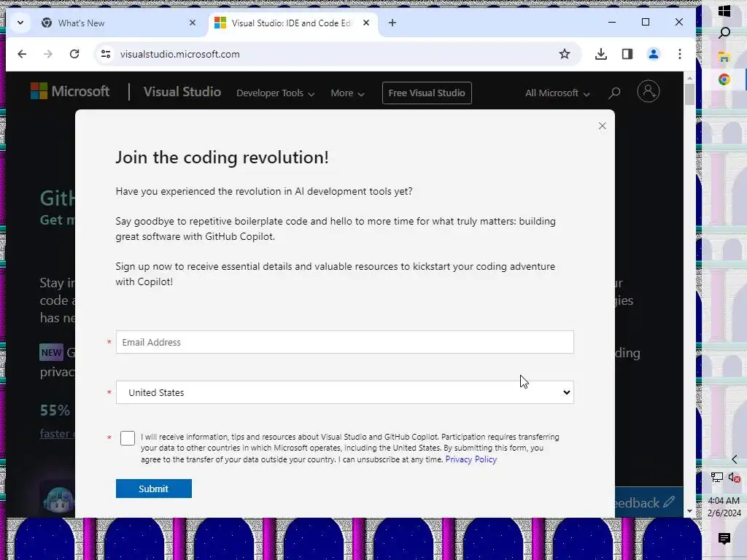
Task: Open the Privacy Policy link
Action: pos(471,459)
